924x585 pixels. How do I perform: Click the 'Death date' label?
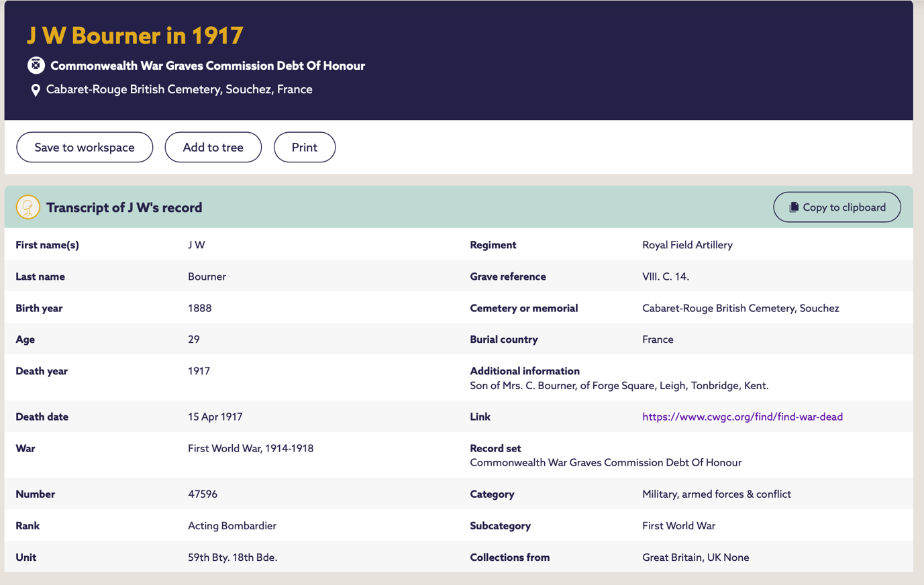click(42, 417)
